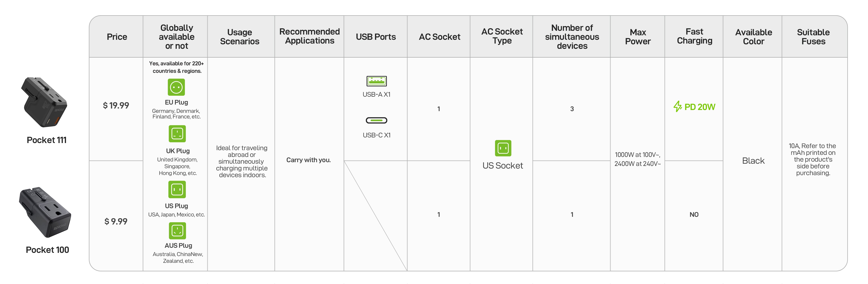This screenshot has width=868, height=284.
Task: Click the PD 20W lightning bolt icon
Action: (678, 107)
